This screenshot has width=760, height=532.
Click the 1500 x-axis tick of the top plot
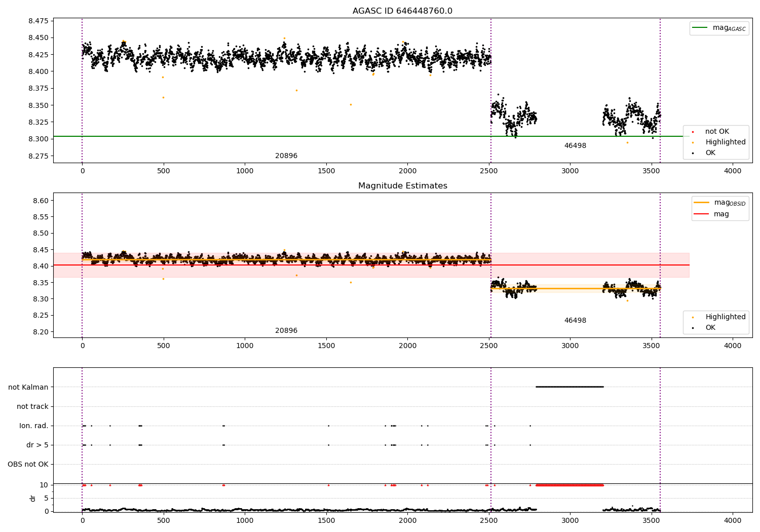(326, 171)
